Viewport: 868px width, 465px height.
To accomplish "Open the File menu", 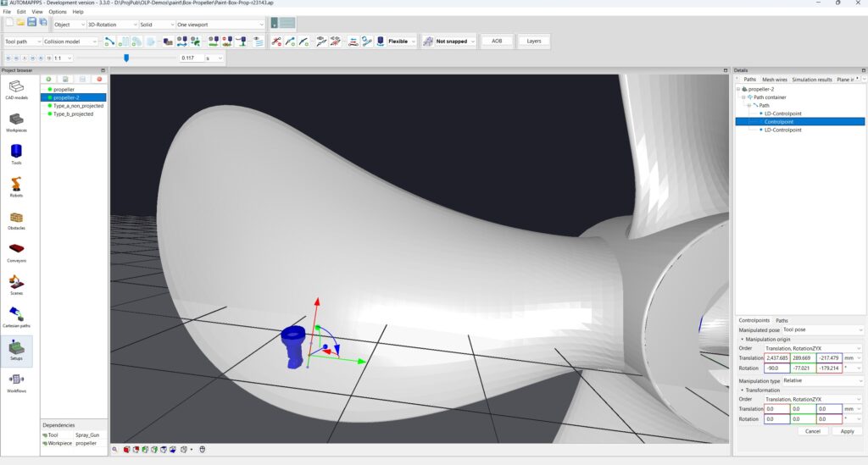I will pyautogui.click(x=7, y=12).
